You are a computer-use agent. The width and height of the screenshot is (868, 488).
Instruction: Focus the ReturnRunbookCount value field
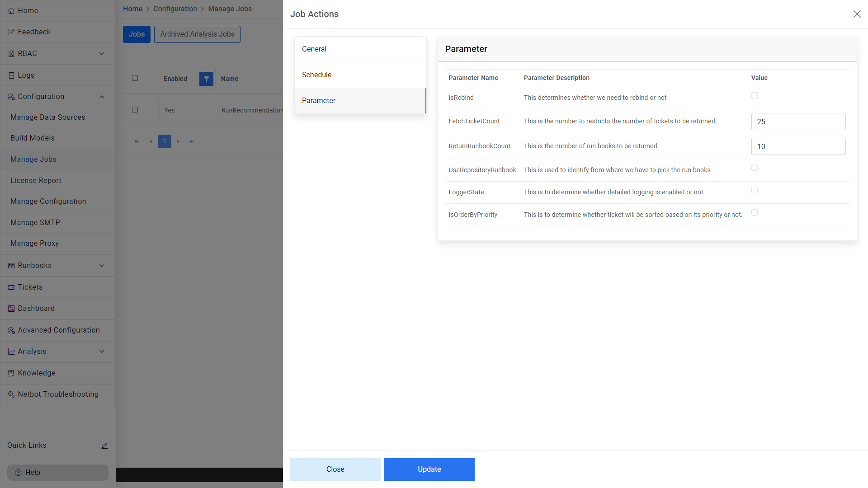[x=798, y=146]
